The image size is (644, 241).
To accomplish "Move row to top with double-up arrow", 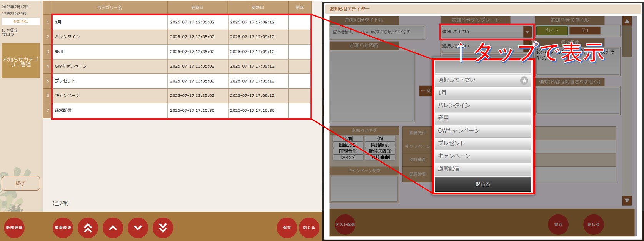I will click(88, 228).
